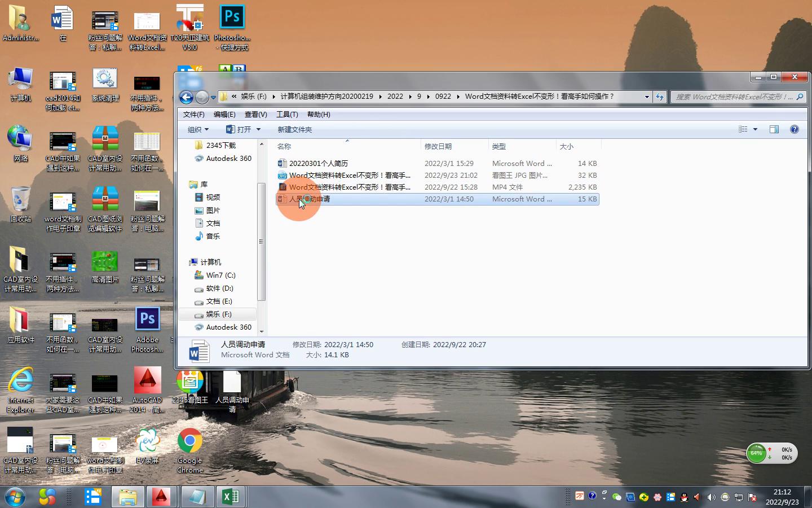Select the MP4 video file in list
The image size is (812, 508).
(349, 187)
